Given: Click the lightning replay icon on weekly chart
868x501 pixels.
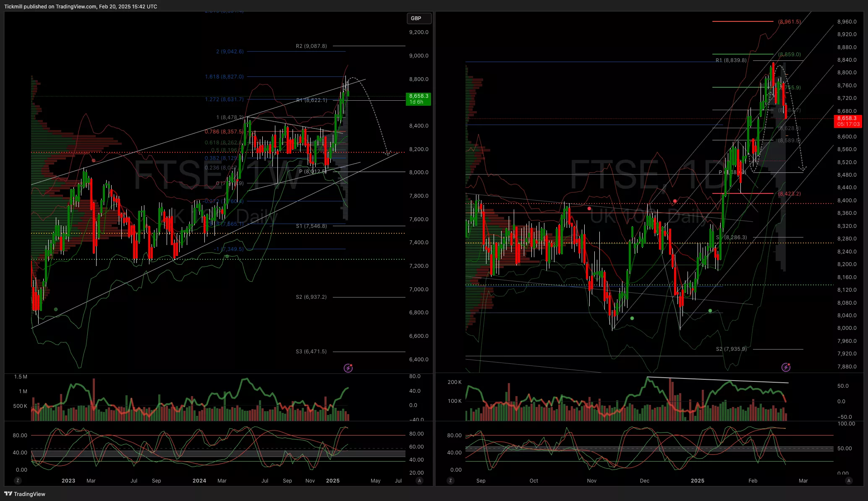Looking at the screenshot, I should tap(348, 368).
